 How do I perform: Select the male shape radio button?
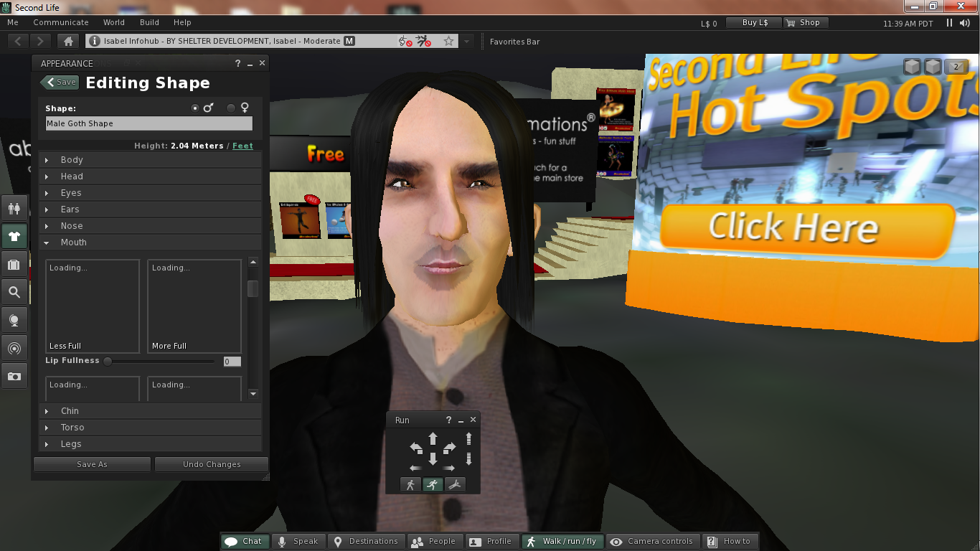coord(195,108)
